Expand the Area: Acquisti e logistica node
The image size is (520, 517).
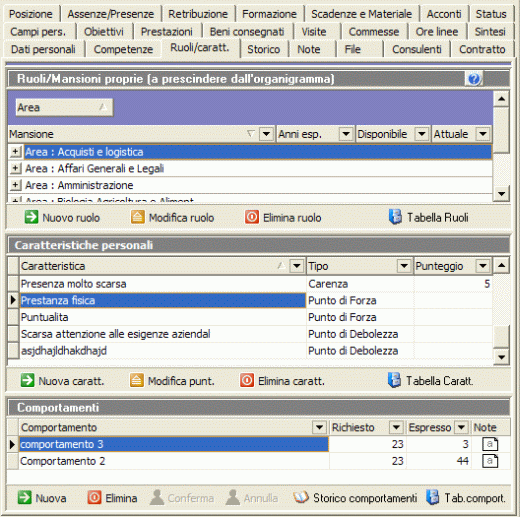coord(15,152)
